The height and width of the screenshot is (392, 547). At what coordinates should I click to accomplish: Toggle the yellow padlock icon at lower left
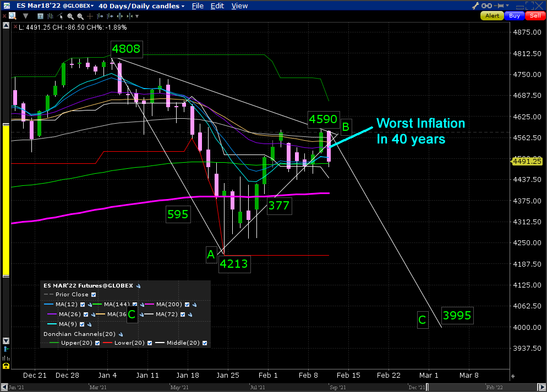coord(6,366)
